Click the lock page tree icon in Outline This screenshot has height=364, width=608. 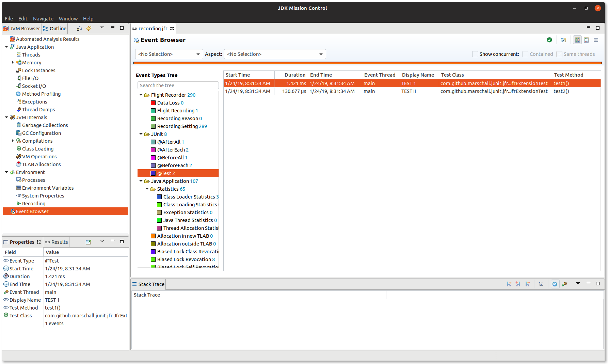coord(79,28)
